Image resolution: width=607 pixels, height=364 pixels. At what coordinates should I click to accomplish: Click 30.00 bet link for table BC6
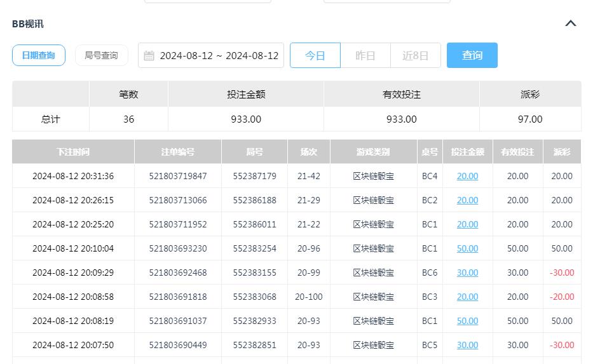tap(467, 273)
